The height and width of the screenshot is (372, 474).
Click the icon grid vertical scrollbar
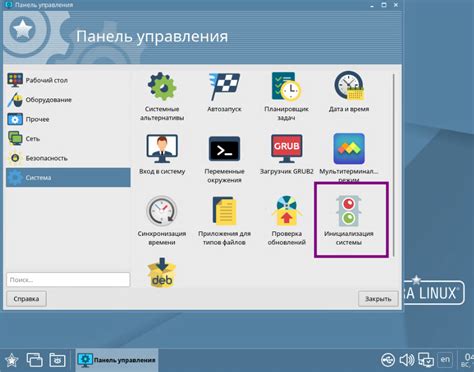coord(394,165)
